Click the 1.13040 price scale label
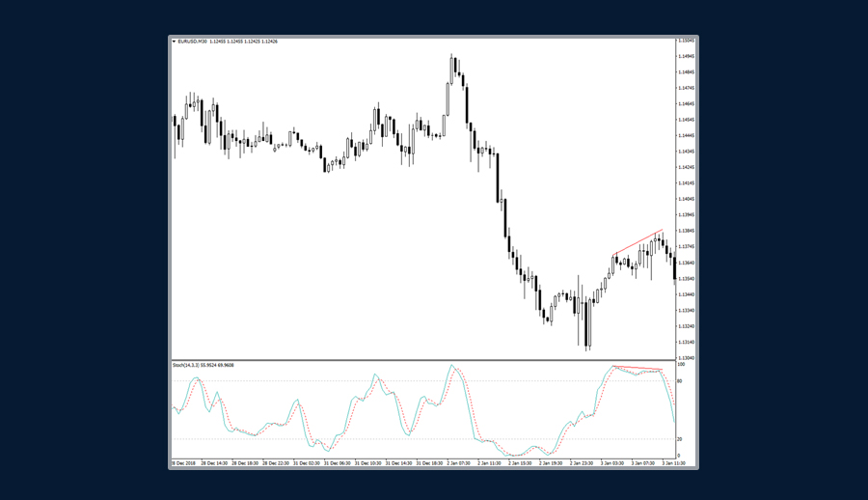 point(687,358)
